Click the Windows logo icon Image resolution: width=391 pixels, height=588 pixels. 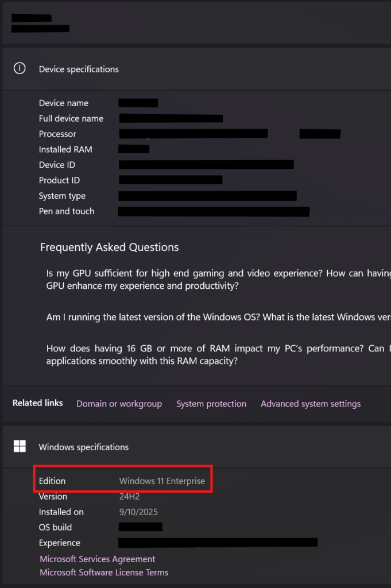[20, 446]
